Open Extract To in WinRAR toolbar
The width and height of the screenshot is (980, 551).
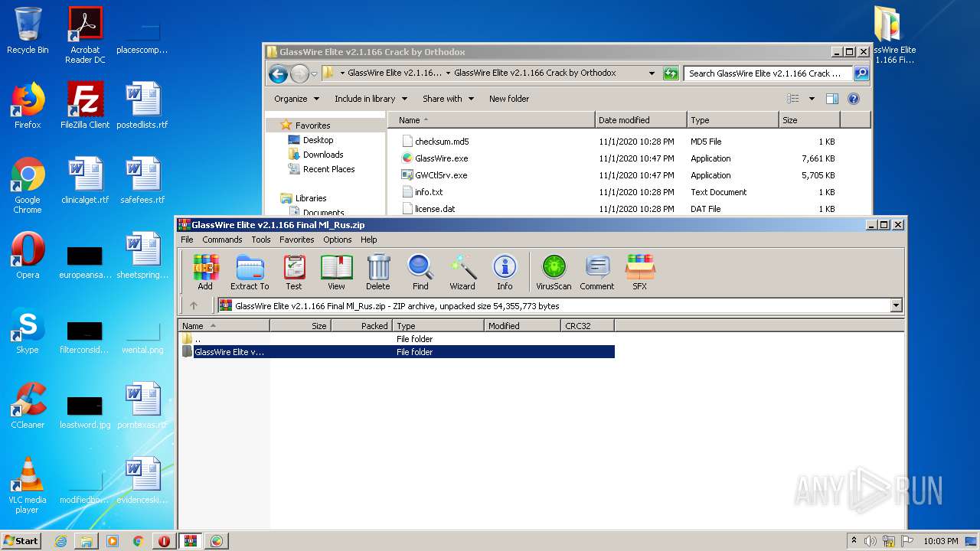pyautogui.click(x=250, y=272)
